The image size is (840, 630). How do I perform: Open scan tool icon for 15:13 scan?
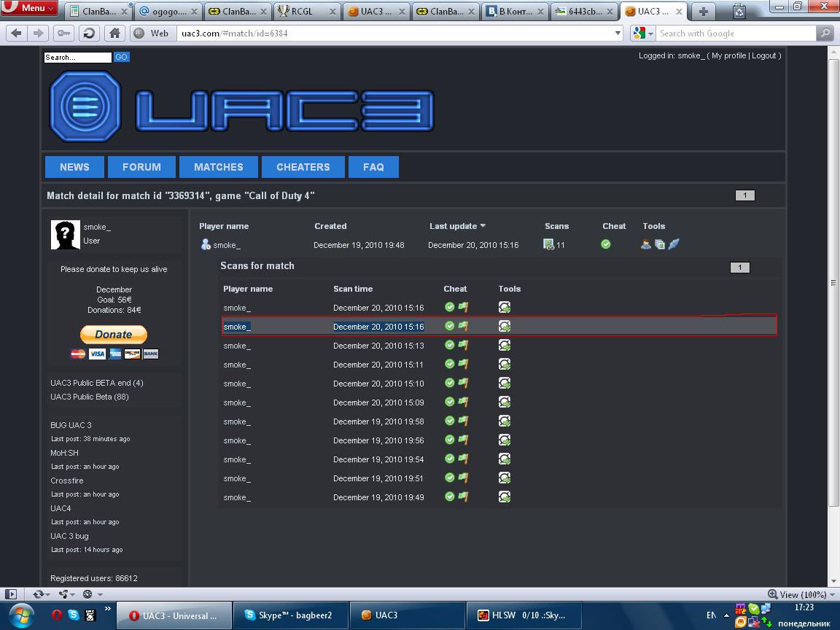pyautogui.click(x=504, y=346)
